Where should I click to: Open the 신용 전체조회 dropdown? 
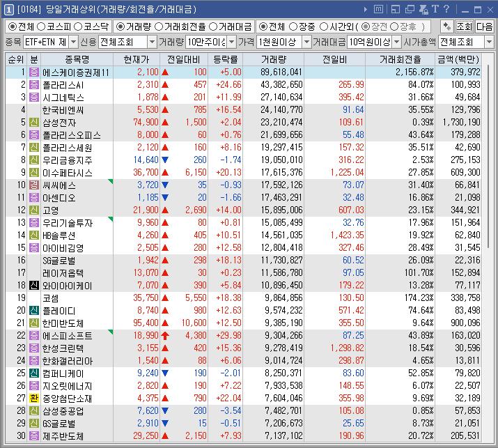point(152,42)
